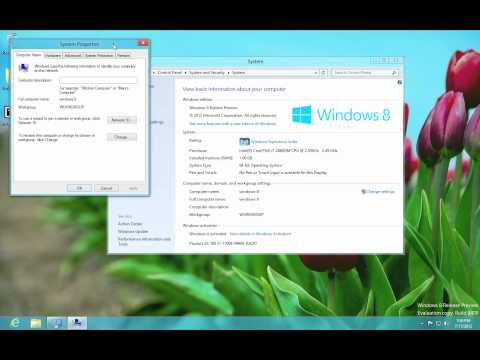480x360 pixels.
Task: Expand the arrow after System and Security
Action: [x=229, y=72]
